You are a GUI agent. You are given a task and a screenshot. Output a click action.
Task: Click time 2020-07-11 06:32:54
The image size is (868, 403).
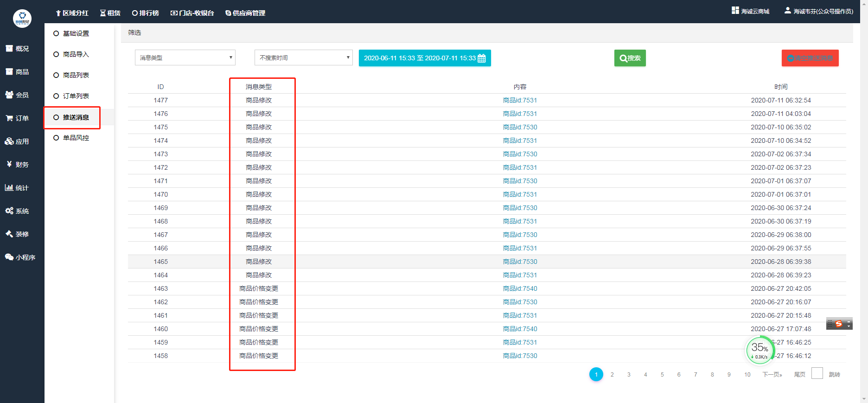pos(781,100)
